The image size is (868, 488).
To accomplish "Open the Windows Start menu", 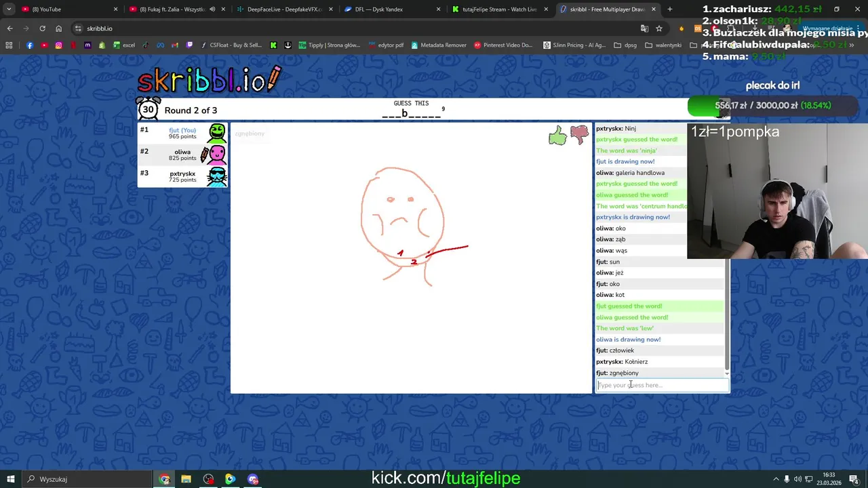I will tap(10, 479).
